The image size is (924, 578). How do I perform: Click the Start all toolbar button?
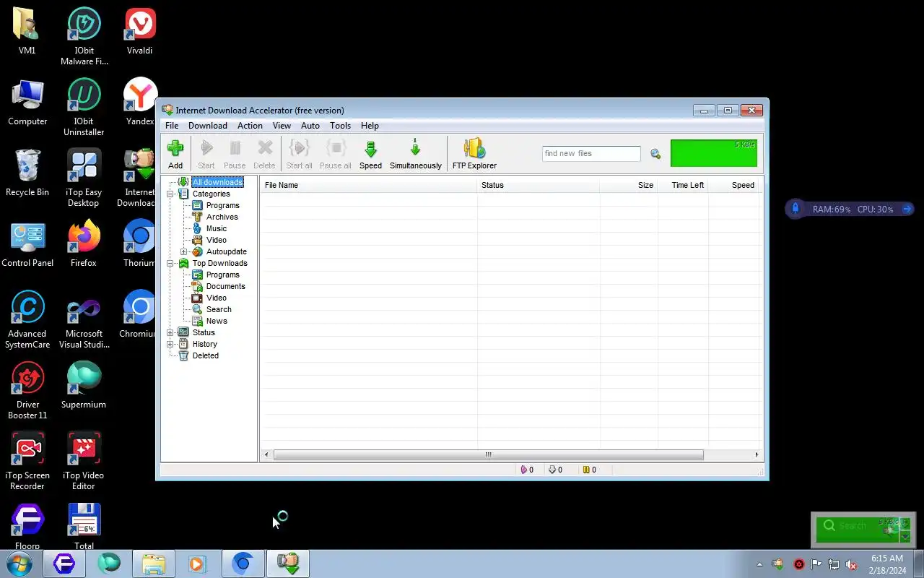[299, 155]
